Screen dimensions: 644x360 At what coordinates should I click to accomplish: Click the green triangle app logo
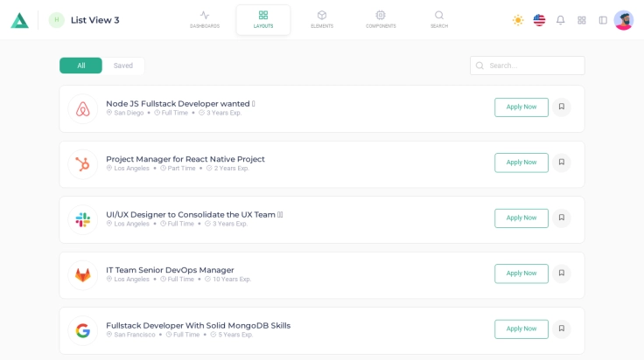pos(19,20)
